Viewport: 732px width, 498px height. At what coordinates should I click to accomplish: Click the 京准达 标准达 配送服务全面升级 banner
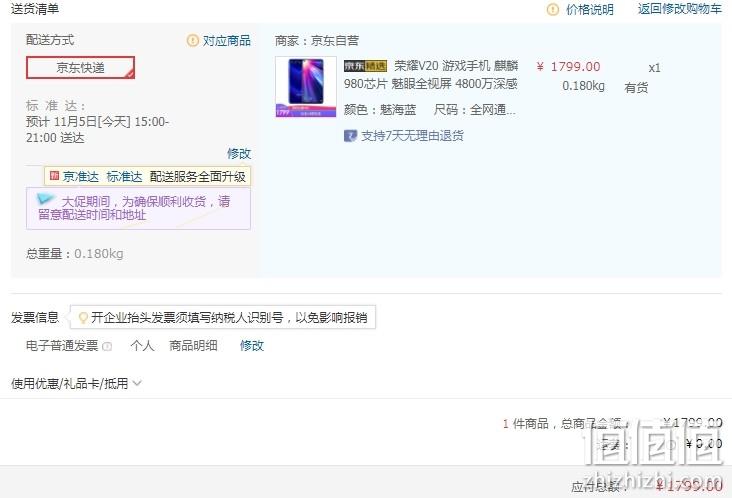pos(148,176)
